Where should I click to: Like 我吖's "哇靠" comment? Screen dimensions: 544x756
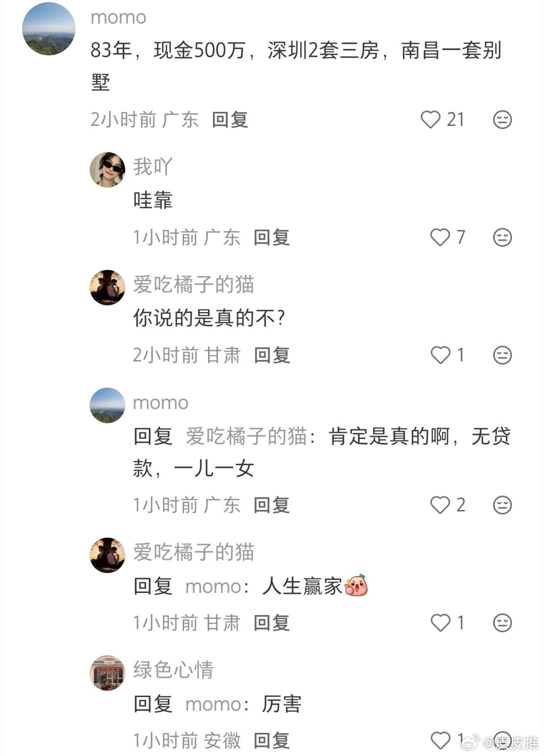coord(440,237)
